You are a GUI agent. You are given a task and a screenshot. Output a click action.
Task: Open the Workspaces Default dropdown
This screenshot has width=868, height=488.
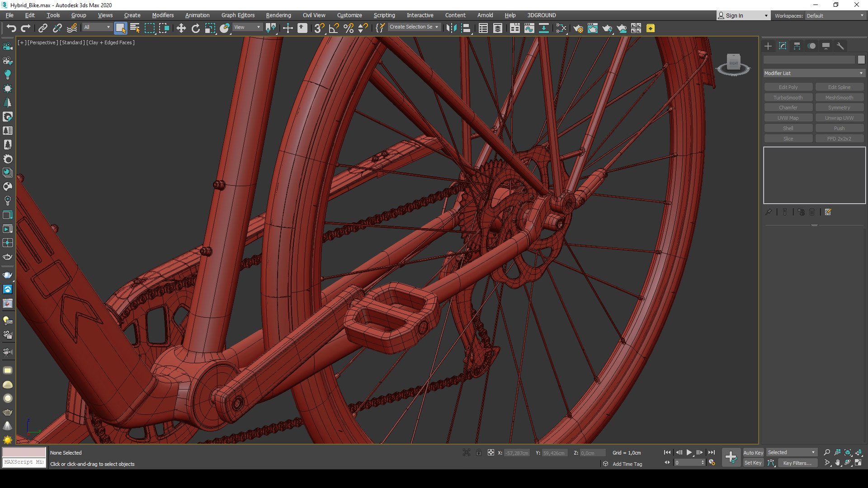[x=835, y=15]
